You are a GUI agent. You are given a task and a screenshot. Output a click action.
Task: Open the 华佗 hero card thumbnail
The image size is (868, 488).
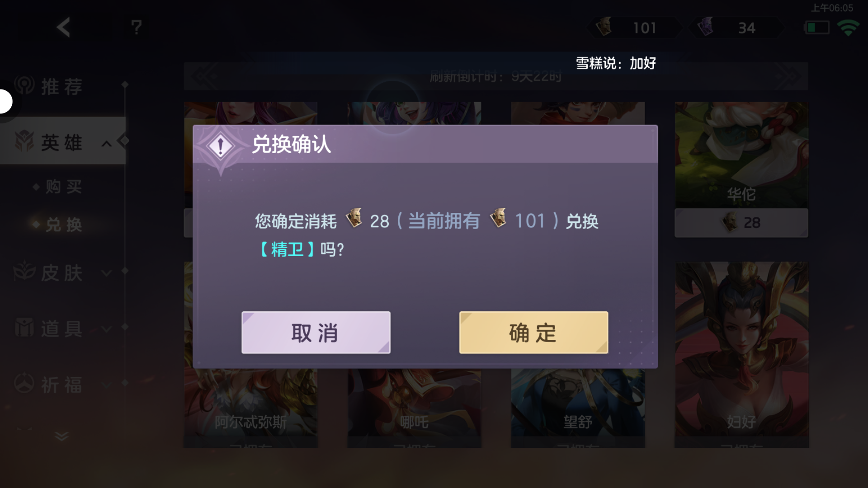(741, 155)
